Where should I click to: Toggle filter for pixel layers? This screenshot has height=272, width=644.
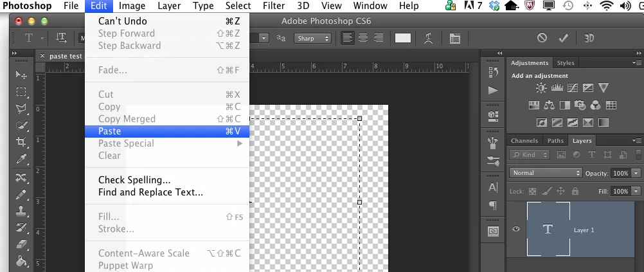[561, 155]
